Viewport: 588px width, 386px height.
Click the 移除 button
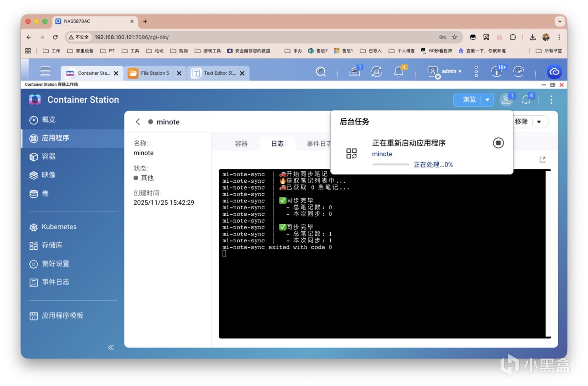tap(522, 122)
